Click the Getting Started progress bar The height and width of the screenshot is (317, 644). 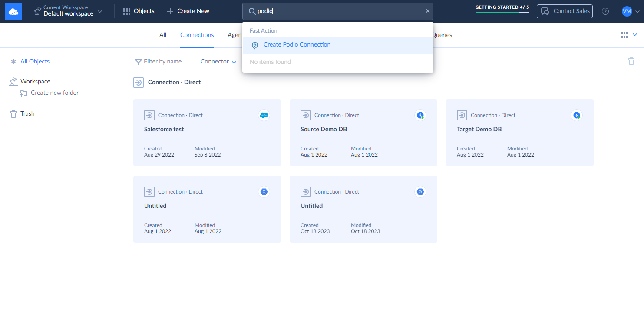click(x=502, y=12)
